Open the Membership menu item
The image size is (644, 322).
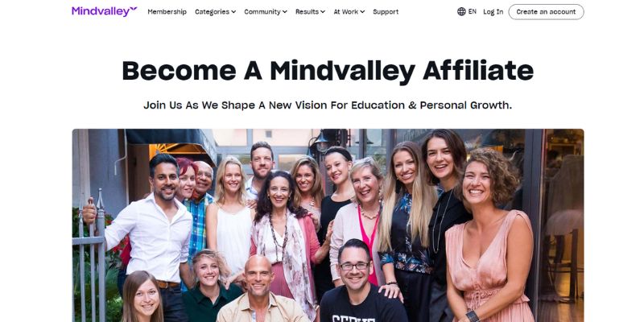pos(167,12)
